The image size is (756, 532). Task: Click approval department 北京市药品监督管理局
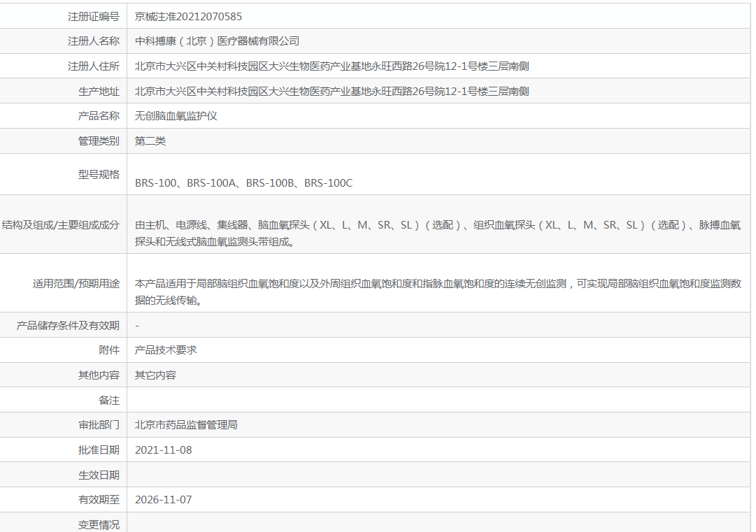point(186,425)
